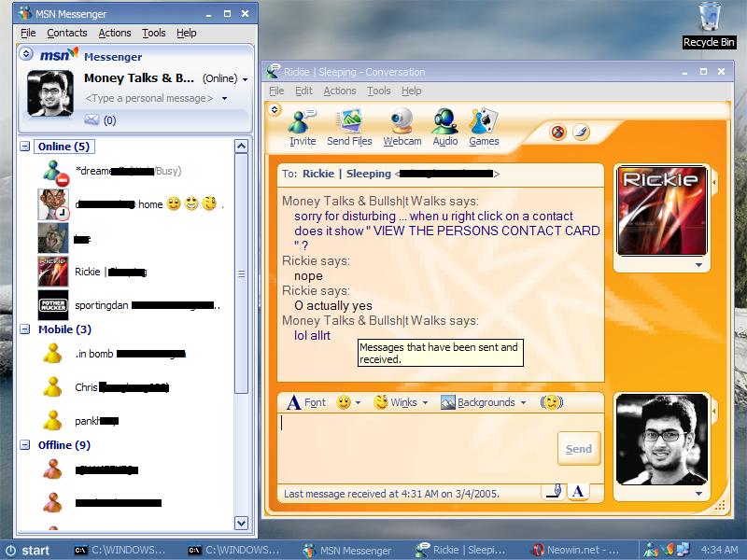Open dropdown under my display picture
This screenshot has width=747, height=560.
coord(698,494)
